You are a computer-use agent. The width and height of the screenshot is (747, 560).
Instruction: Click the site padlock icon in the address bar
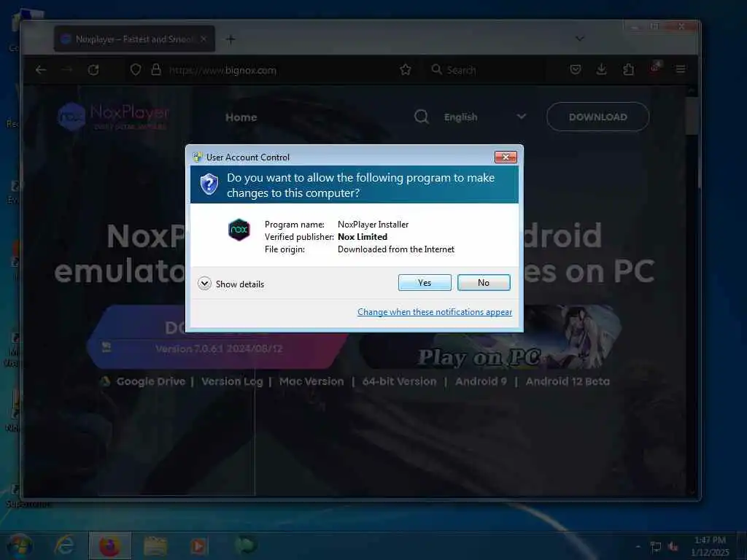[x=156, y=70]
